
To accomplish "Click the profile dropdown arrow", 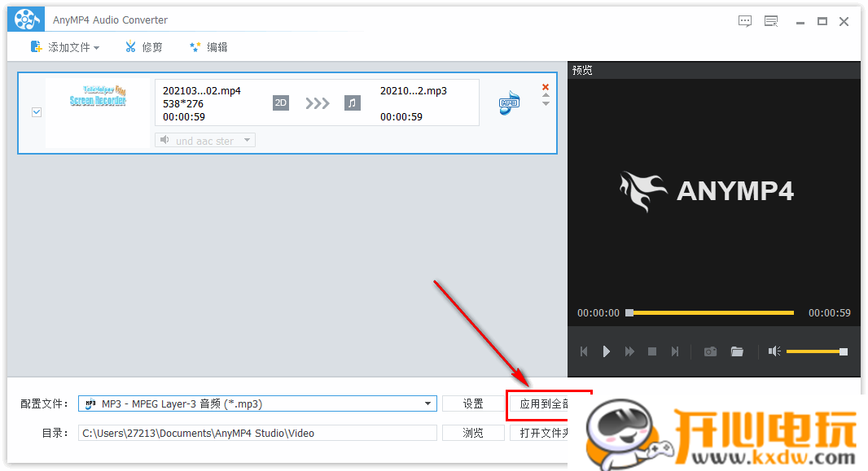I will (x=427, y=403).
